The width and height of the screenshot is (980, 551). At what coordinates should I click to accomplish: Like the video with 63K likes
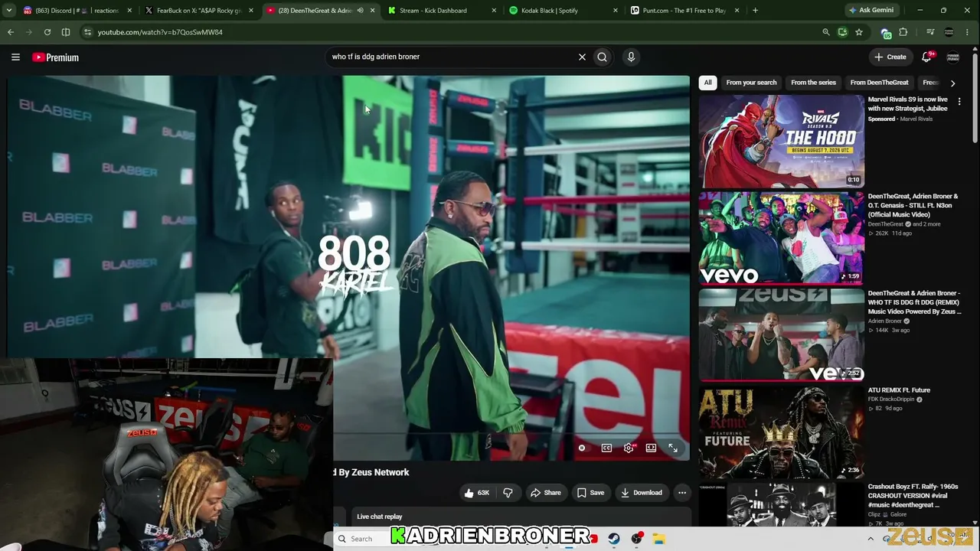pyautogui.click(x=477, y=493)
